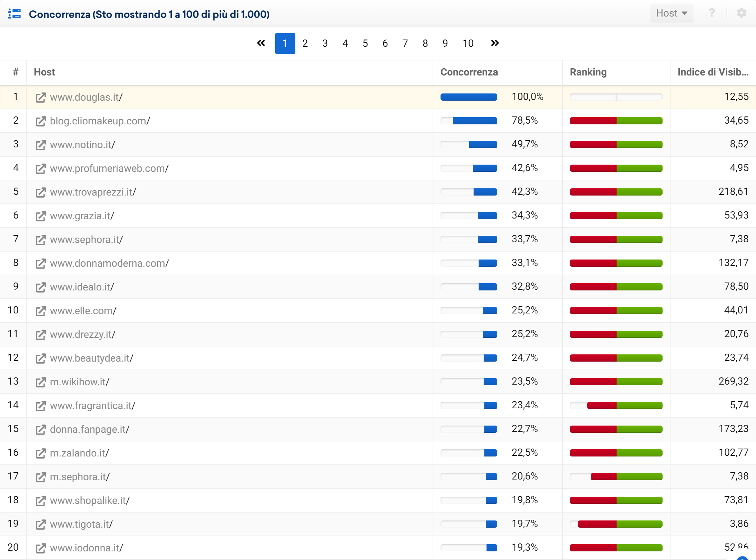
Task: Open the external link icon for www.idealo.it
Action: click(41, 287)
